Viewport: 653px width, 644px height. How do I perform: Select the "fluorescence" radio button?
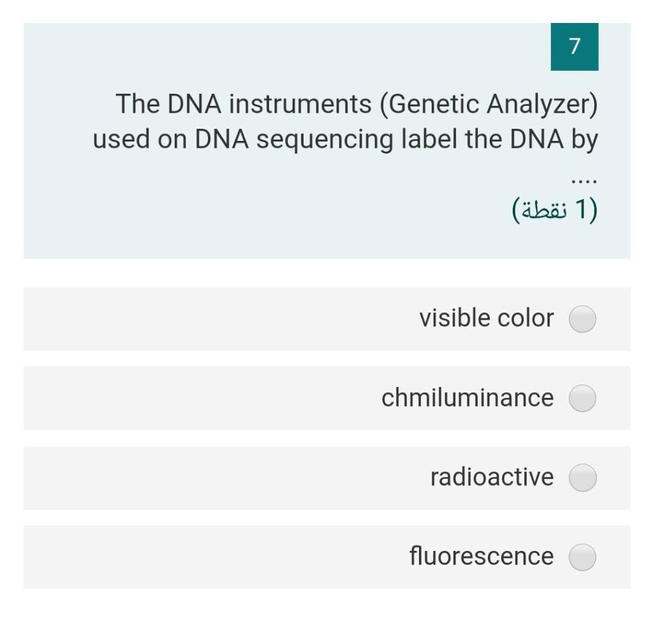coord(581,557)
